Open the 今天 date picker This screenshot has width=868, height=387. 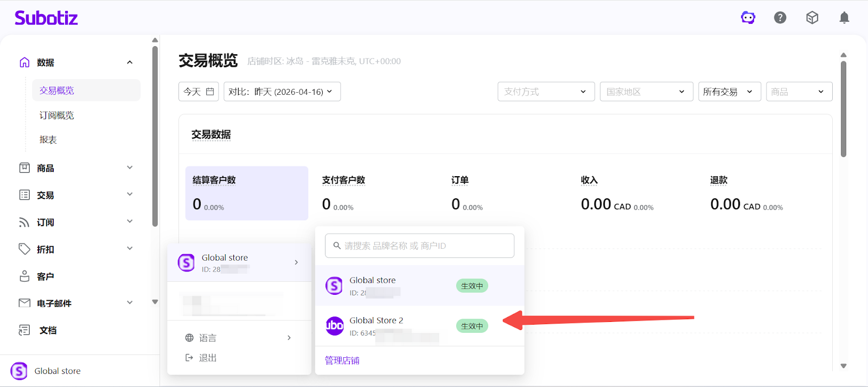(x=199, y=92)
